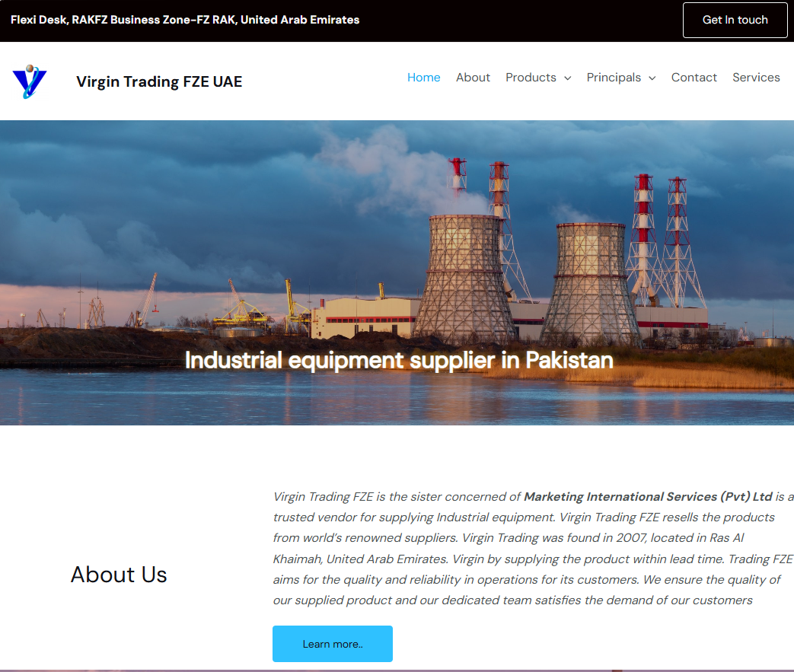This screenshot has width=794, height=672.
Task: Click the right cooling tower in banner
Action: [591, 284]
